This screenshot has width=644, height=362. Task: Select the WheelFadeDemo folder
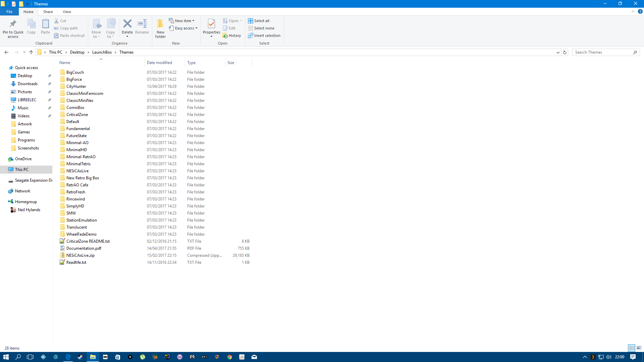pyautogui.click(x=82, y=234)
